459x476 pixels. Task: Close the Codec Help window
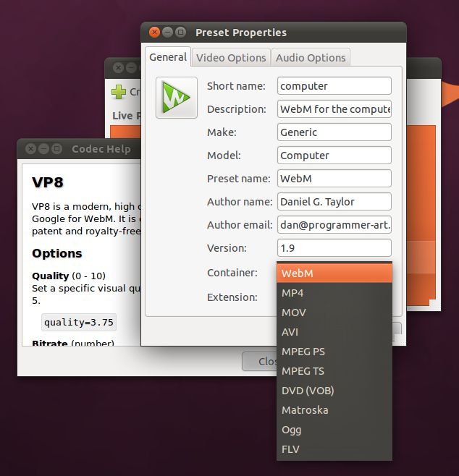(x=30, y=149)
